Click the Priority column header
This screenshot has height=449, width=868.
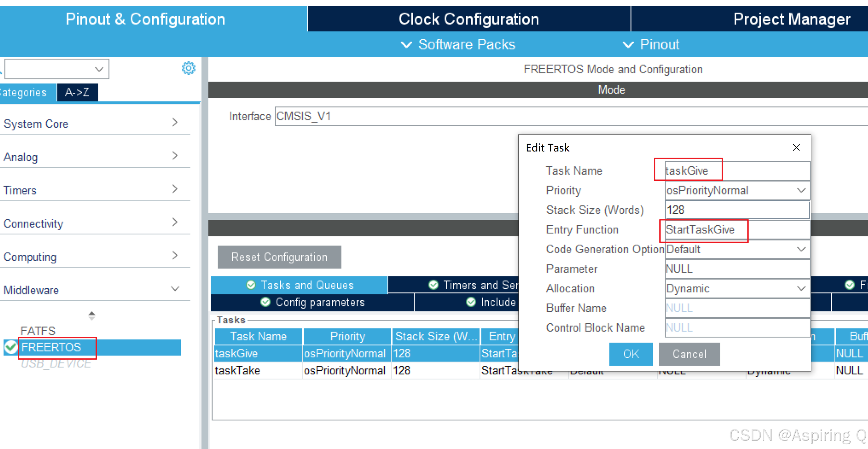click(347, 336)
